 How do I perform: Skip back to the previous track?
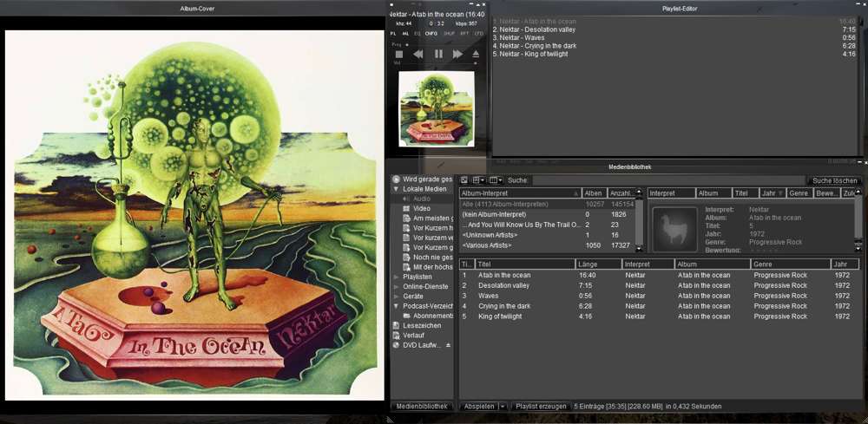tap(418, 54)
